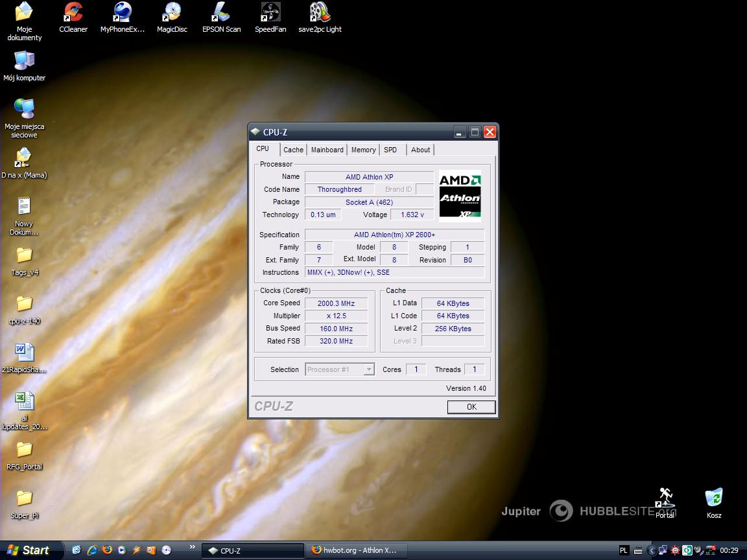Click the green square tray icon

(x=687, y=550)
